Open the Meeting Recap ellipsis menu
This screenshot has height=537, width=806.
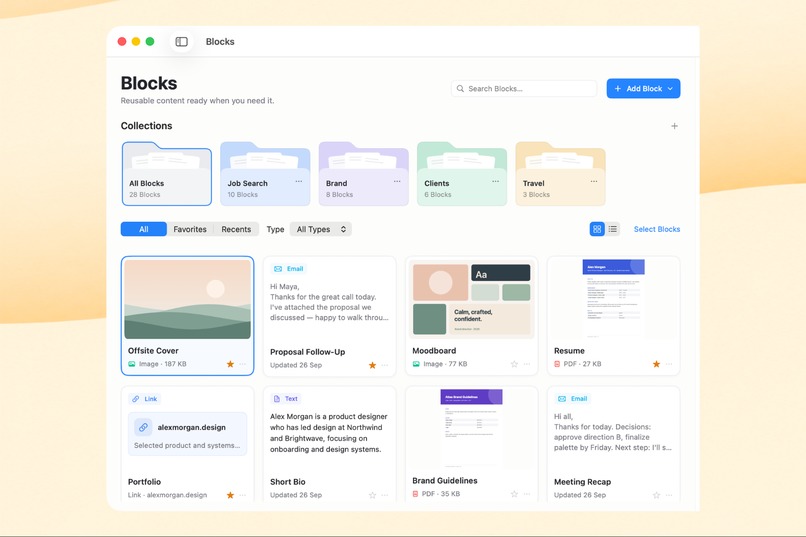click(669, 495)
